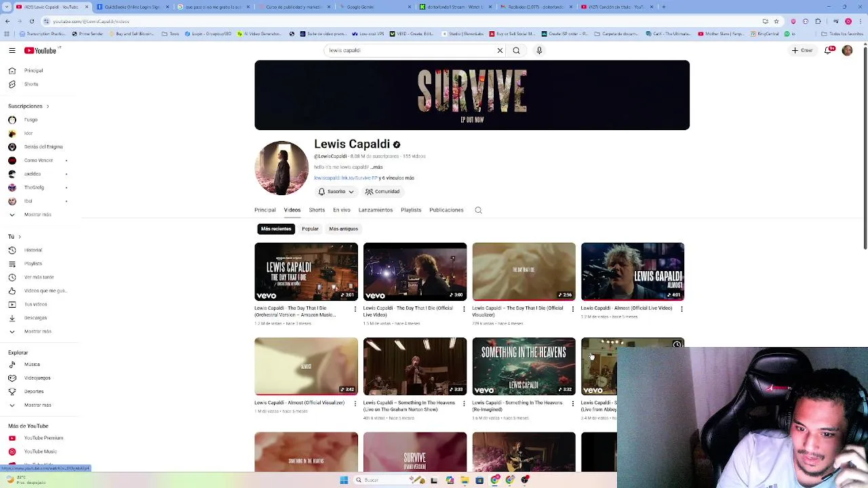Open the Tú section chevron
Screen dimensions: 868x488
[19, 237]
